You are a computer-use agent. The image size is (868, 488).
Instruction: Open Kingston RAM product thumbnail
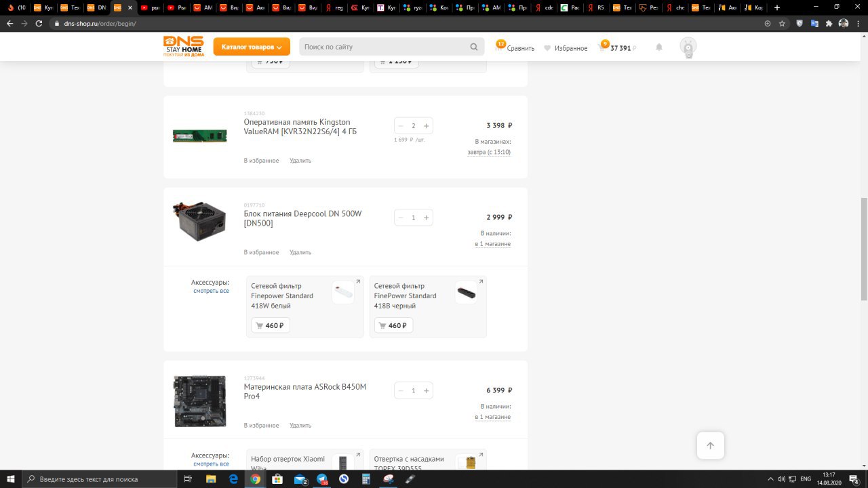point(199,136)
